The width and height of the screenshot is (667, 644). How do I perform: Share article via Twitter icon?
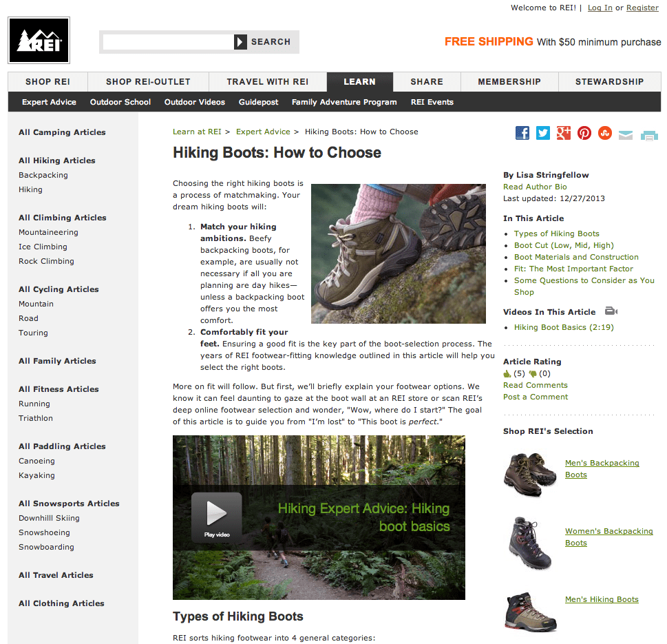click(x=543, y=133)
